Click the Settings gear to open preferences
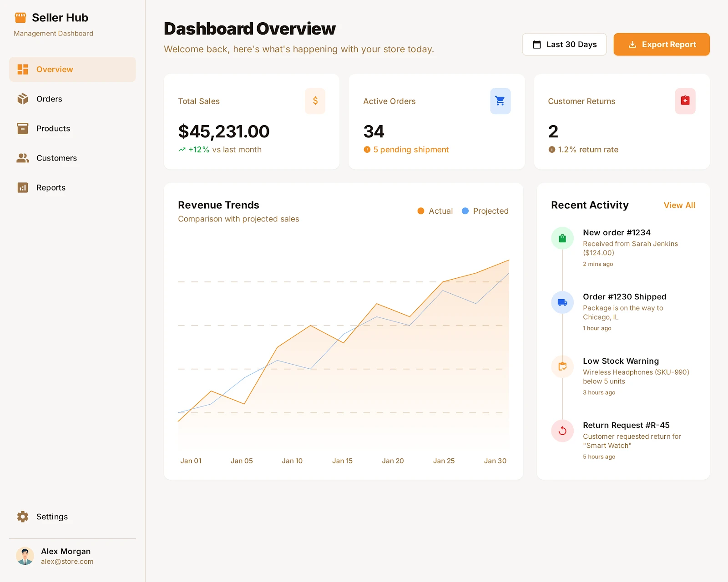 tap(22, 517)
